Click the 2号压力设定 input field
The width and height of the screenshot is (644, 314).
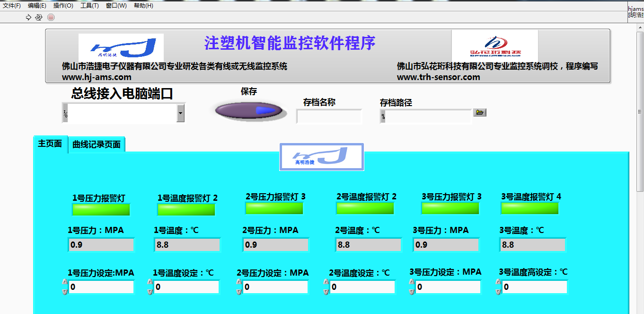click(x=275, y=287)
